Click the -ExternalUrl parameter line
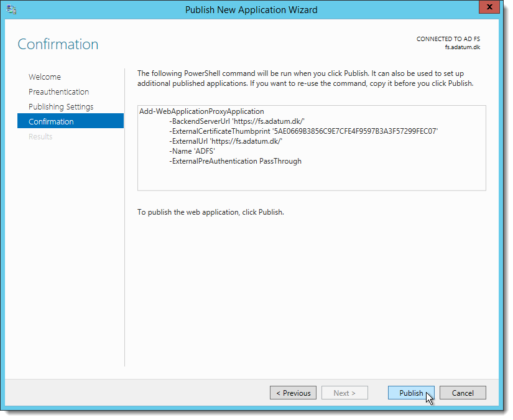This screenshot has width=513, height=420. 226,141
